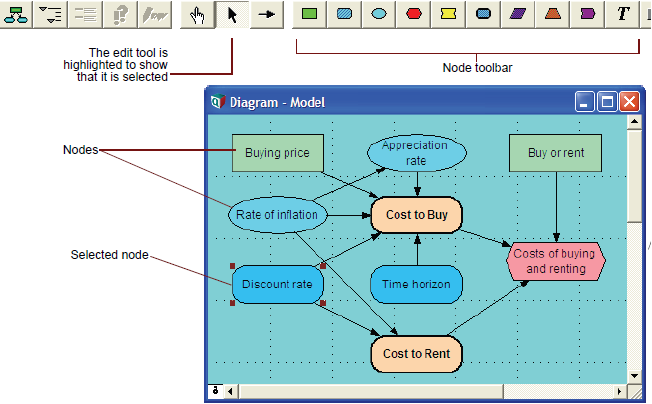652x404 pixels.
Task: Click the question mark definition icon
Action: click(120, 15)
